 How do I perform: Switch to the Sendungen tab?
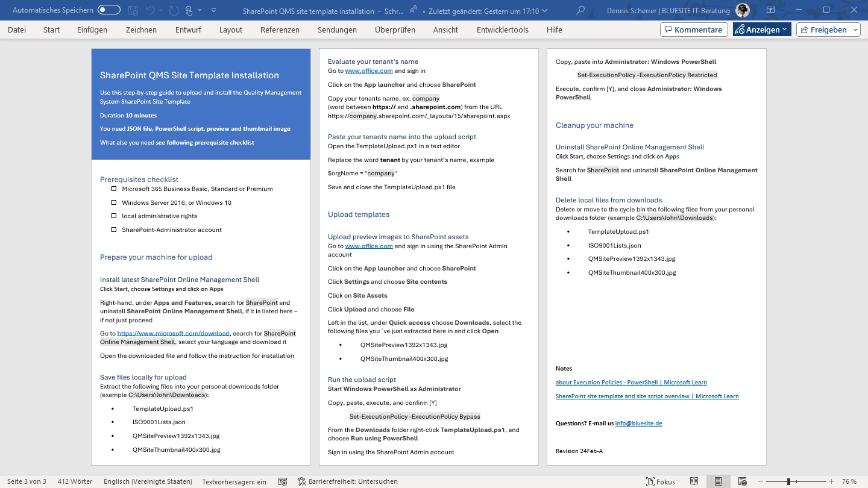pos(337,30)
